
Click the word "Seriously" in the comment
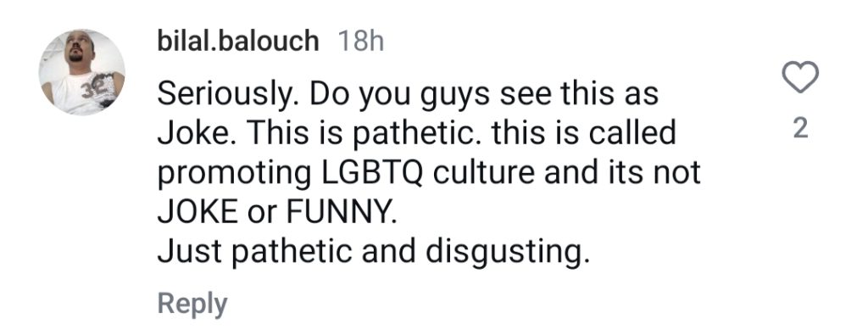228,95
